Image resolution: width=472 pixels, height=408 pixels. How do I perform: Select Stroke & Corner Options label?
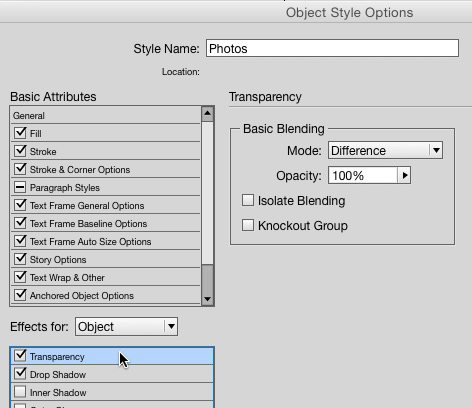pyautogui.click(x=80, y=170)
